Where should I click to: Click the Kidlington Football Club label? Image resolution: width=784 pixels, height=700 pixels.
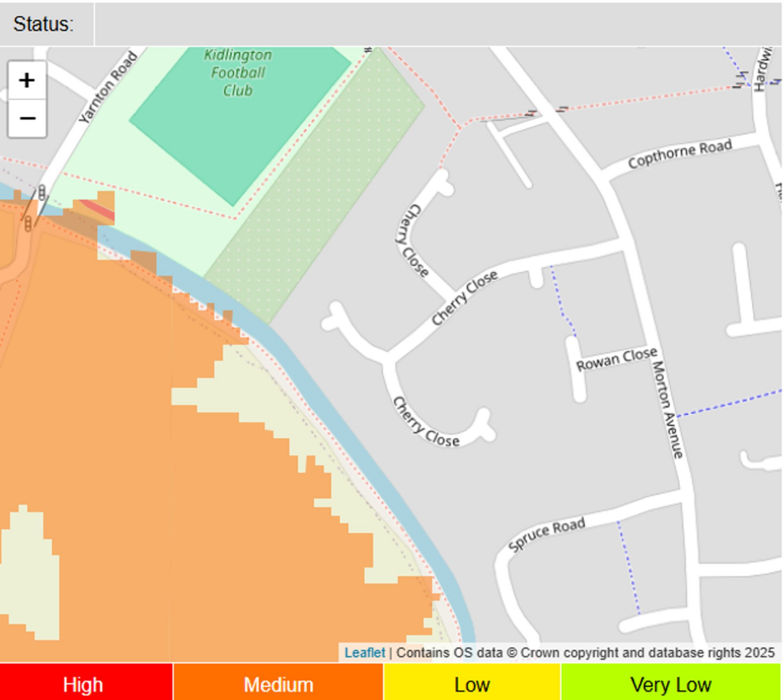[x=238, y=73]
